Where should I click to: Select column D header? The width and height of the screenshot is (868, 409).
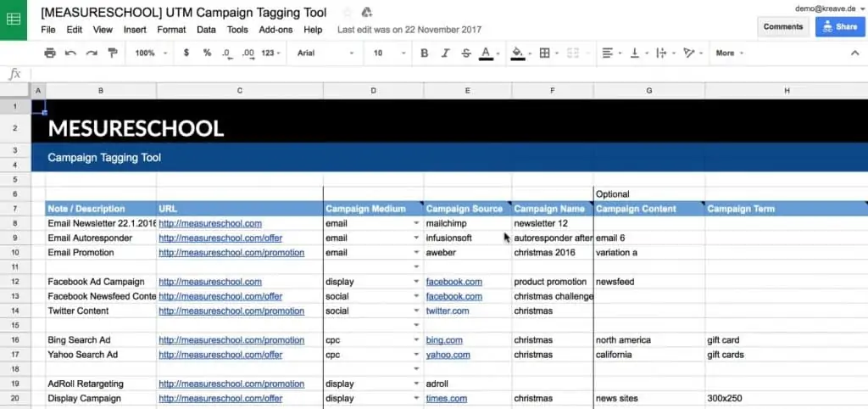374,90
